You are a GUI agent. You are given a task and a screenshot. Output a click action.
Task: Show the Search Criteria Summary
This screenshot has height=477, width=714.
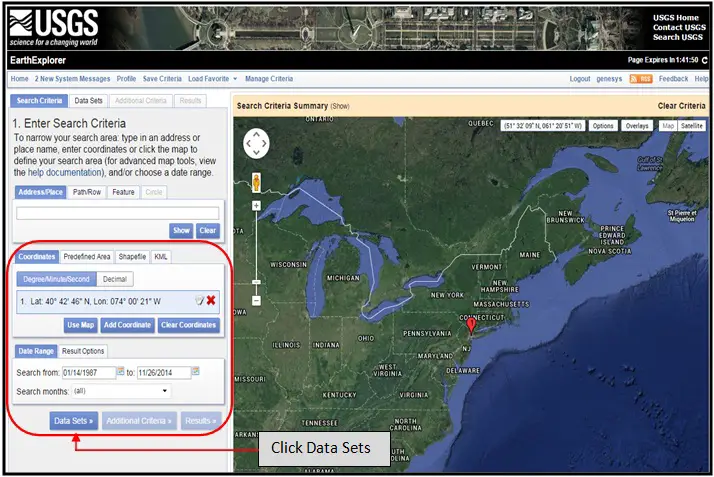coord(340,107)
